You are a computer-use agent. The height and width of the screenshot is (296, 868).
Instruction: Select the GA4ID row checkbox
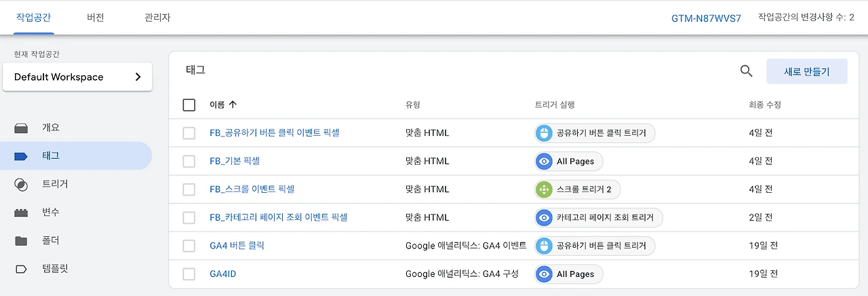coord(189,274)
